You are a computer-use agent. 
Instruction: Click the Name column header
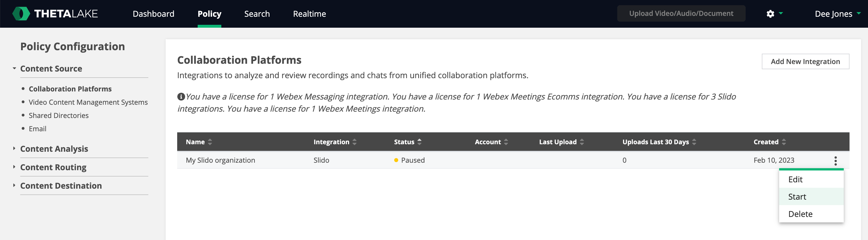tap(195, 142)
